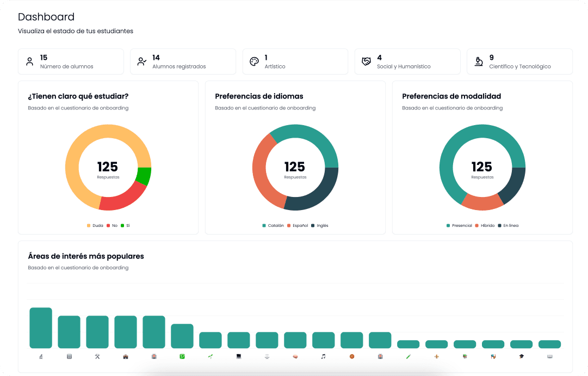Click the dark En línea segment in modalidad donut
588x376 pixels.
[515, 186]
